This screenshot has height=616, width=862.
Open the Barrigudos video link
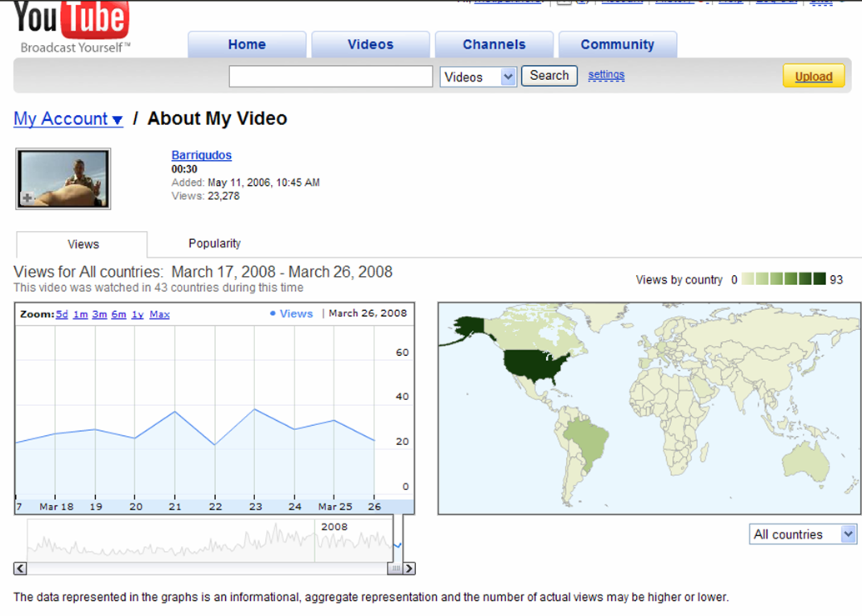pos(201,155)
